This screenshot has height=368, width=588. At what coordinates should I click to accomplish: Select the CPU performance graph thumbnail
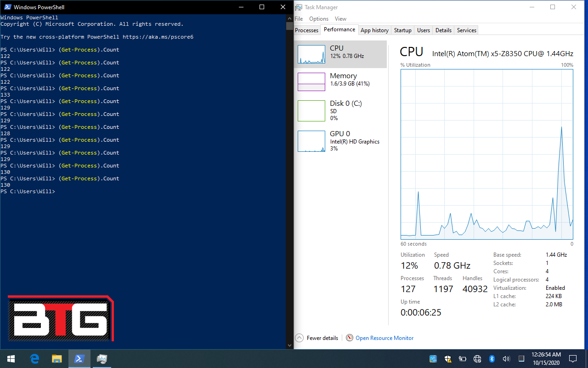(312, 54)
